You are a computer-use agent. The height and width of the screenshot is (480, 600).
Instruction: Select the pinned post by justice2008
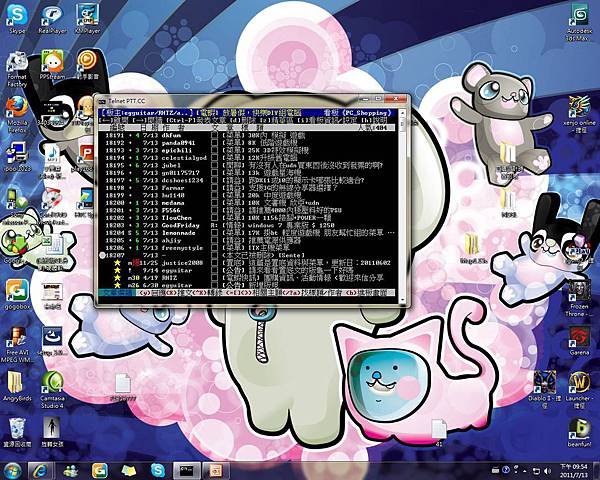point(246,263)
